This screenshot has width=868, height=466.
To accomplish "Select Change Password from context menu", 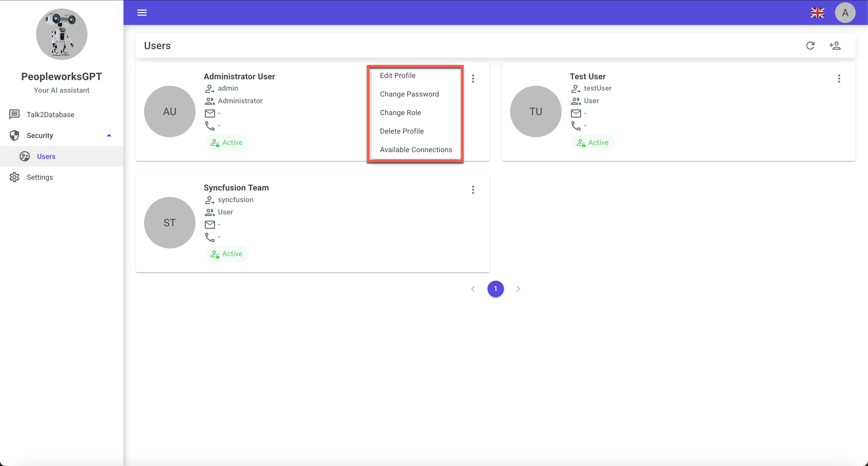I will (416, 94).
